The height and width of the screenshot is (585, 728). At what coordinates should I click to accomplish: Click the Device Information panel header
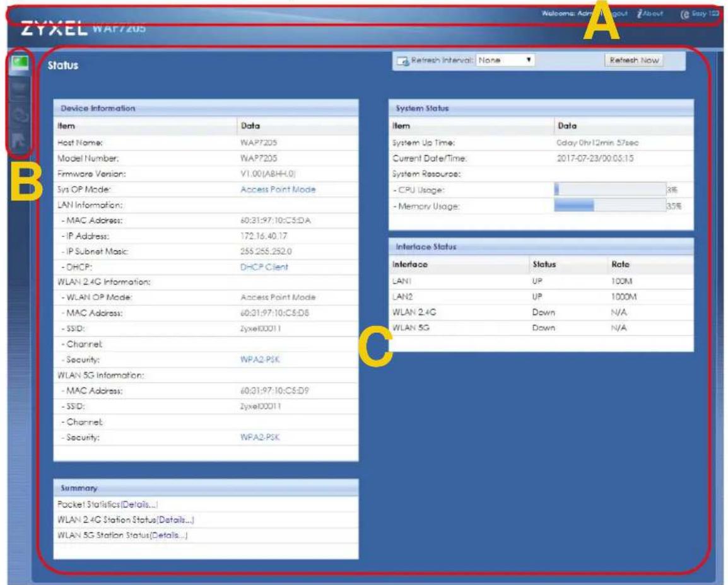tap(206, 108)
